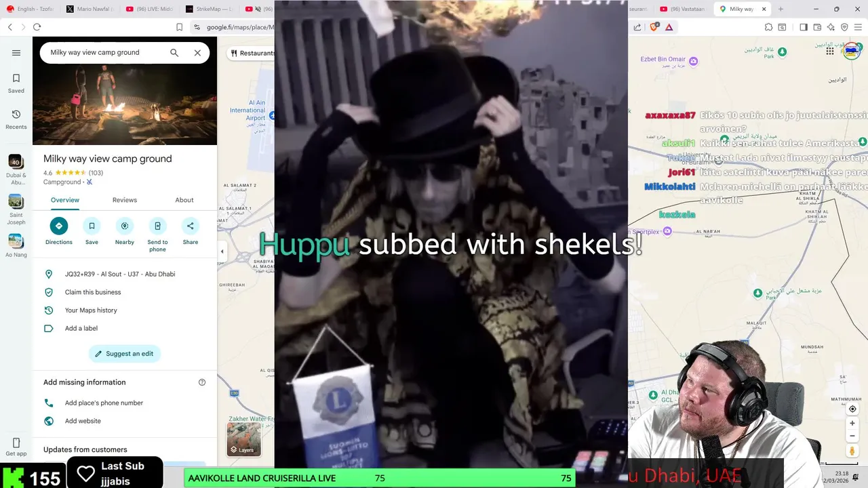Zoom out on the map
Screen dimensions: 868x488
tap(852, 436)
